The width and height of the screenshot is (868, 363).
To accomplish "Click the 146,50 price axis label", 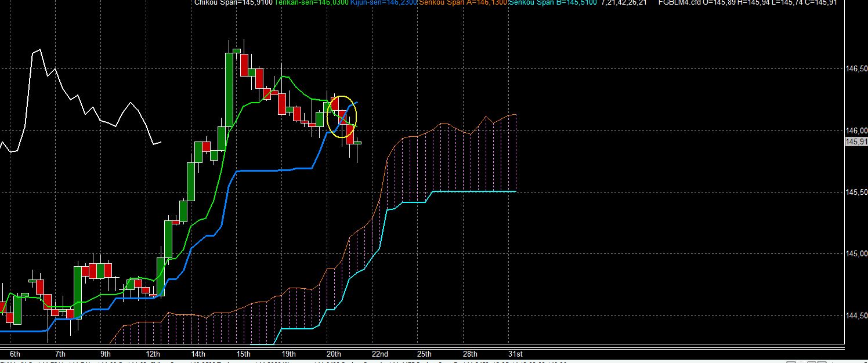I will pos(856,69).
